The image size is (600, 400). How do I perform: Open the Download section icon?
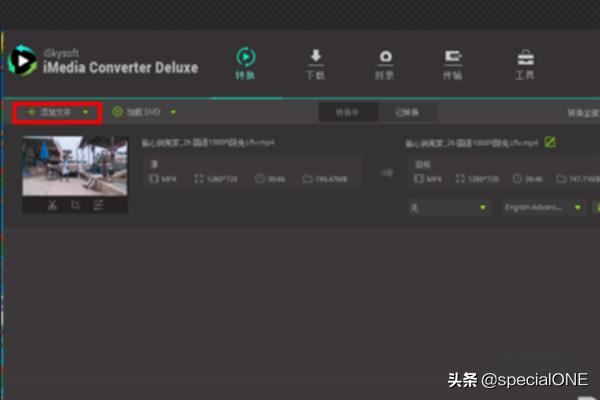click(x=315, y=64)
